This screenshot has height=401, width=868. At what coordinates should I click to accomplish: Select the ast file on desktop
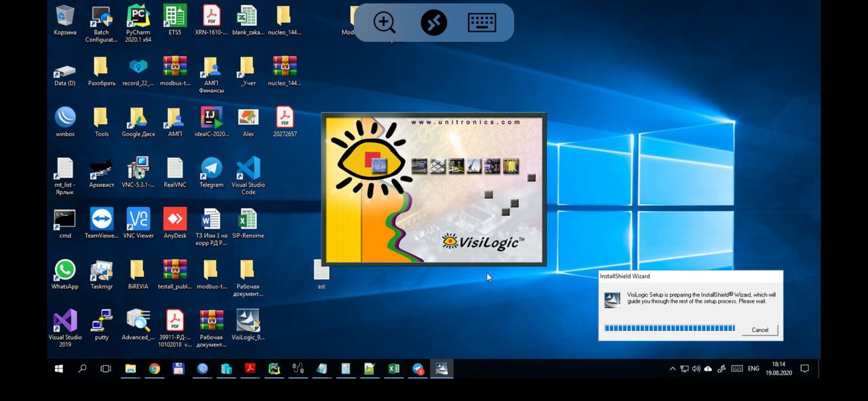pos(321,275)
